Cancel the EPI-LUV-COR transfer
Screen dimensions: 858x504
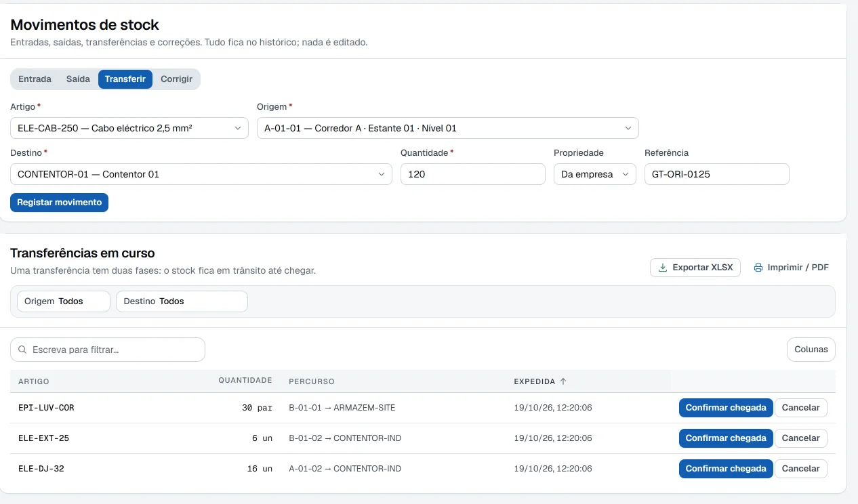coord(801,408)
